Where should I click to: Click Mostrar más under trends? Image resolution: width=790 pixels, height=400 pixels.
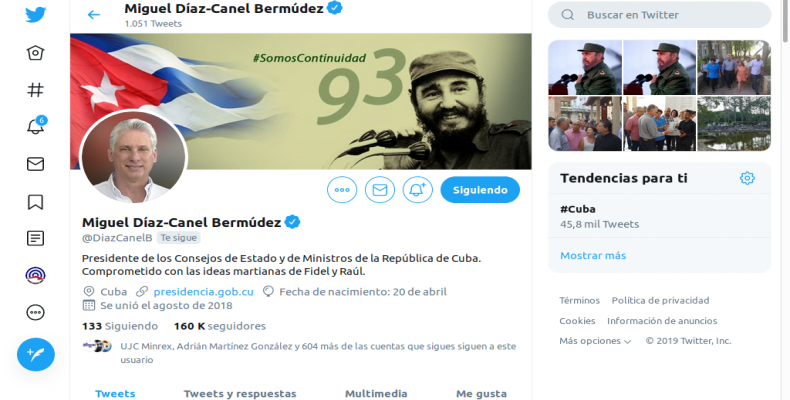593,255
